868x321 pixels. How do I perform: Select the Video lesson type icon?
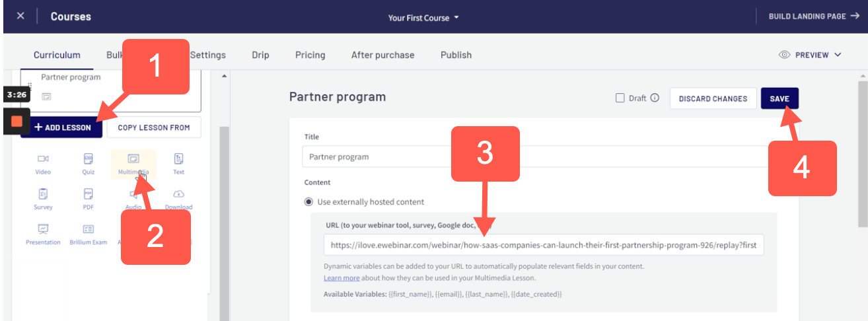[x=44, y=159]
